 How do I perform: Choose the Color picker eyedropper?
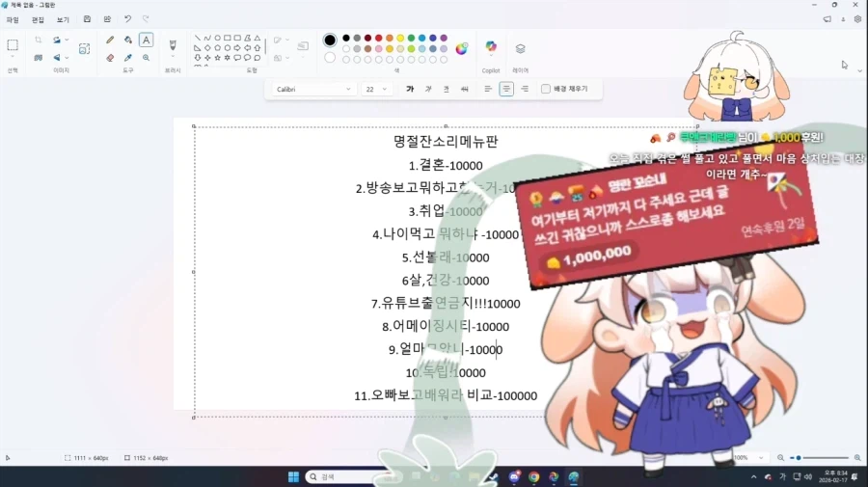tap(128, 58)
